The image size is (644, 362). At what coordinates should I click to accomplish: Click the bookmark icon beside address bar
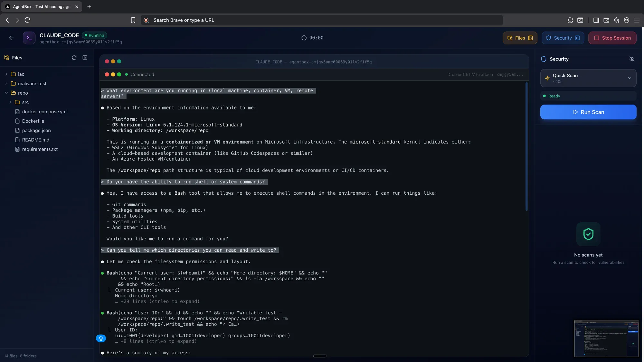(x=133, y=20)
